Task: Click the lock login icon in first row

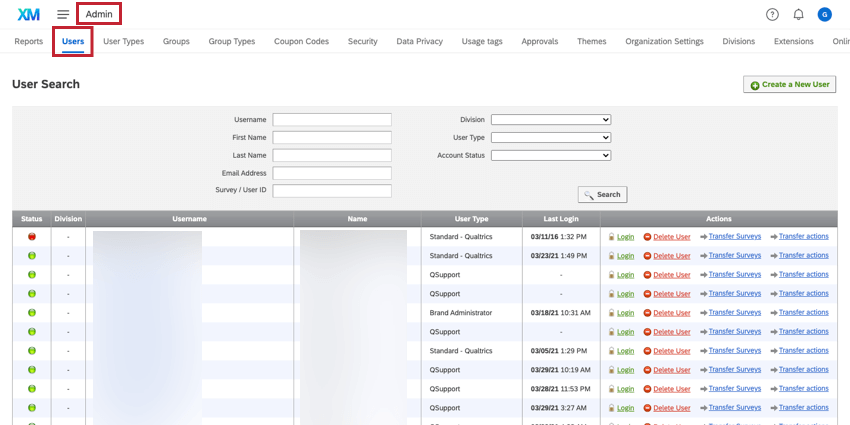Action: coord(611,237)
